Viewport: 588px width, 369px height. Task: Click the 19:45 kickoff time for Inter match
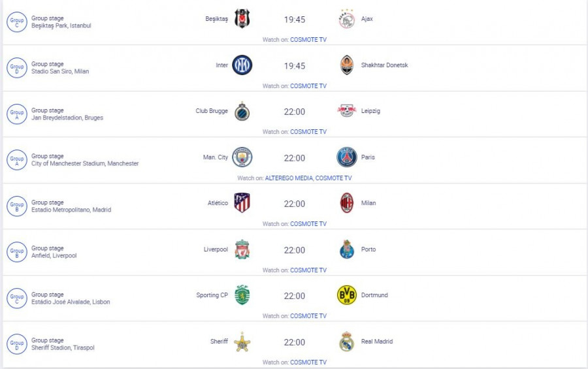click(x=294, y=66)
